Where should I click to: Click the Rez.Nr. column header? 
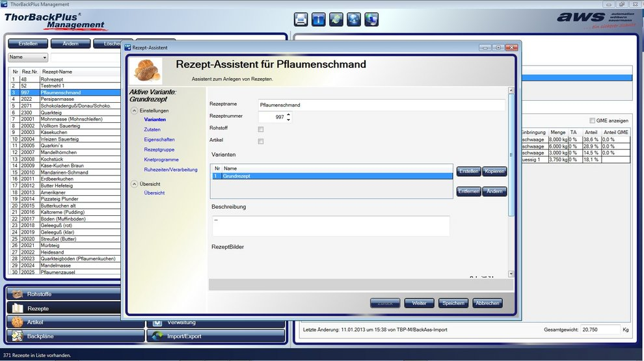coord(30,72)
